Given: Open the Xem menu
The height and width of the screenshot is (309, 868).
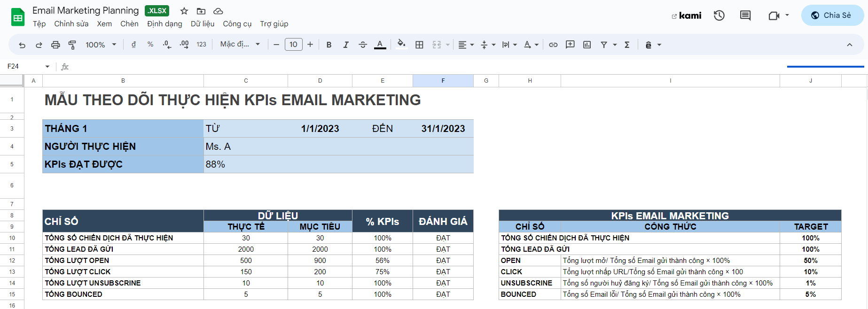Looking at the screenshot, I should click(104, 23).
